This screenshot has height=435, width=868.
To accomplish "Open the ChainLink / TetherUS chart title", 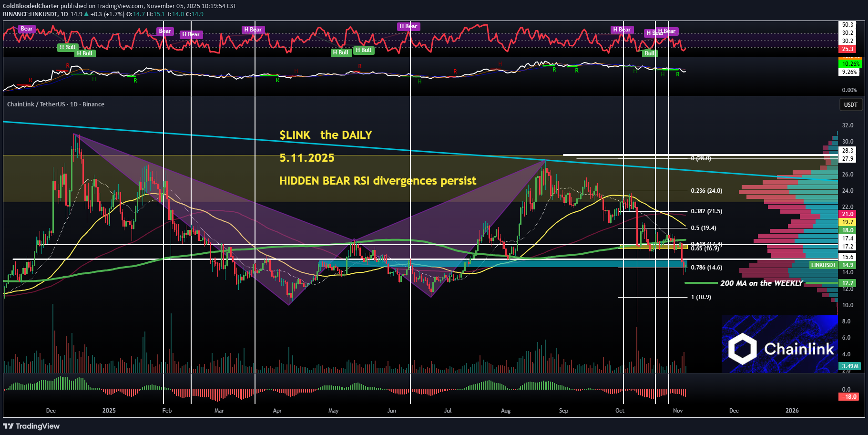I will pyautogui.click(x=55, y=104).
